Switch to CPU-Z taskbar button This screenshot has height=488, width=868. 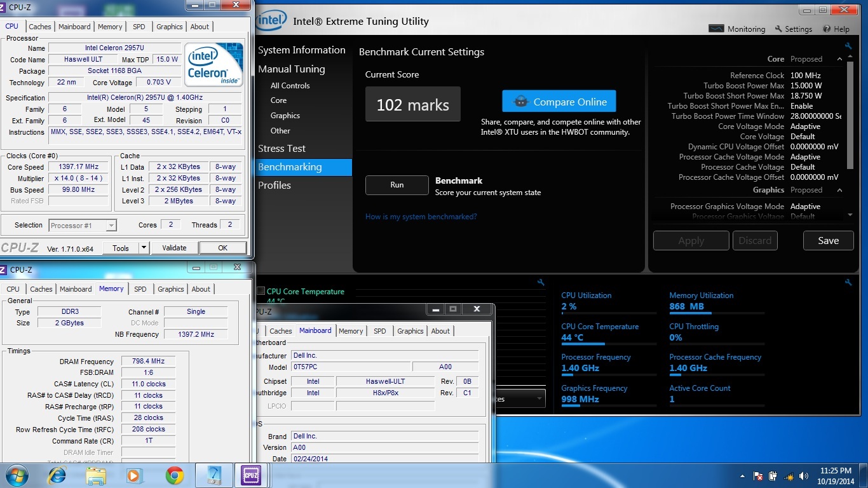pyautogui.click(x=252, y=475)
